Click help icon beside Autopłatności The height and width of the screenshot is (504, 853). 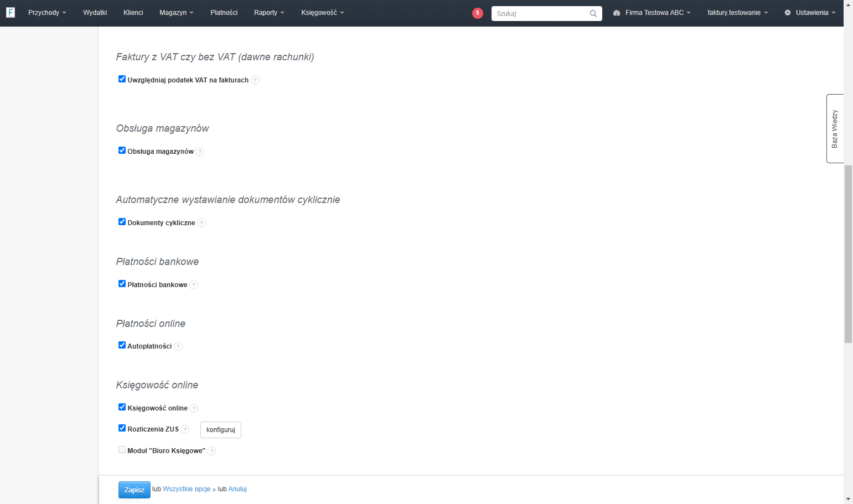coord(178,346)
